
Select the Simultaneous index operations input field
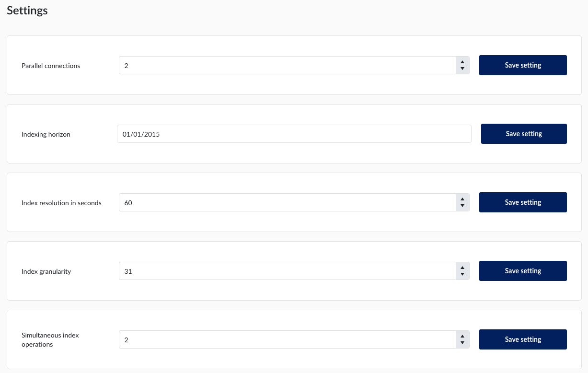coord(288,339)
